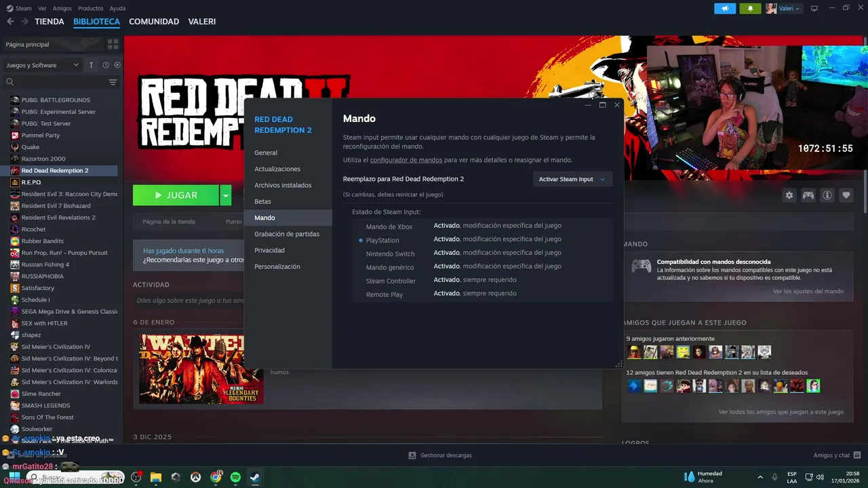Open TIENDA in top navigation
This screenshot has height=488, width=868.
(50, 22)
